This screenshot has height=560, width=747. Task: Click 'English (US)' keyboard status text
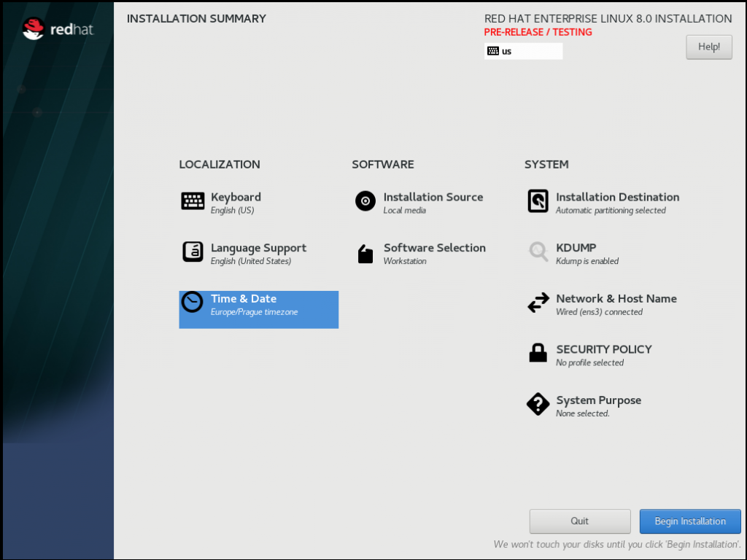click(232, 211)
